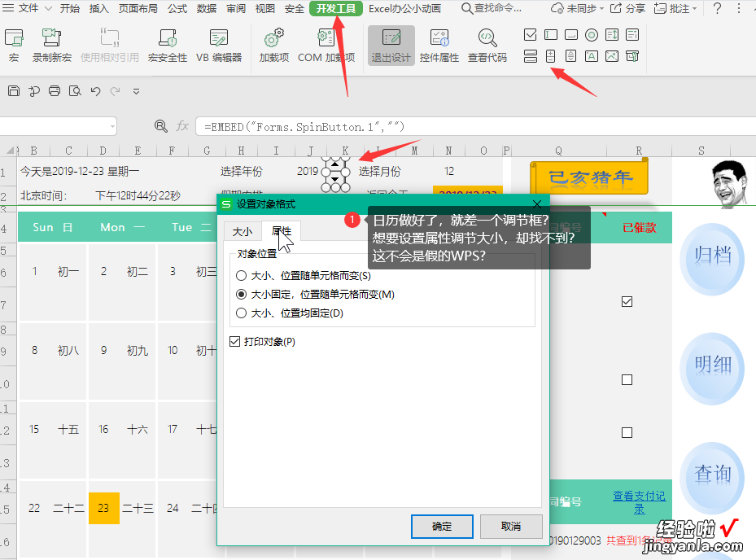
Task: Click the 归档 round button
Action: pos(712,259)
